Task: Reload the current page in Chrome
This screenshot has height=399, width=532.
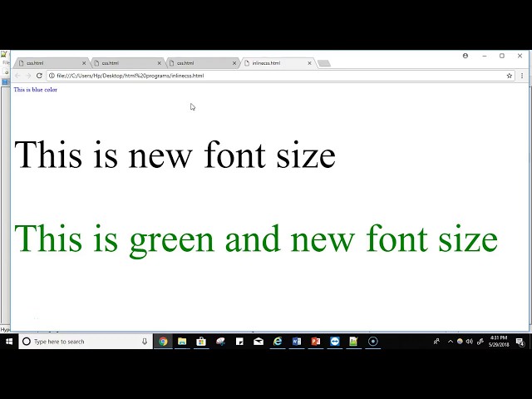Action: [x=39, y=76]
